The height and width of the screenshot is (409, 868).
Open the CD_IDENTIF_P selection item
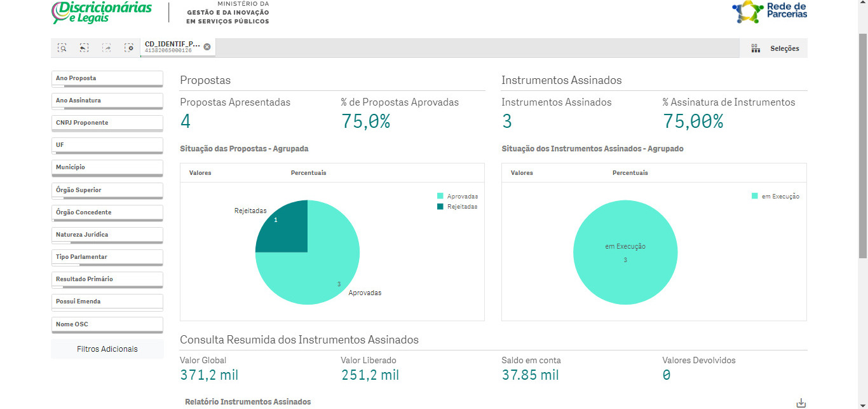(172, 48)
